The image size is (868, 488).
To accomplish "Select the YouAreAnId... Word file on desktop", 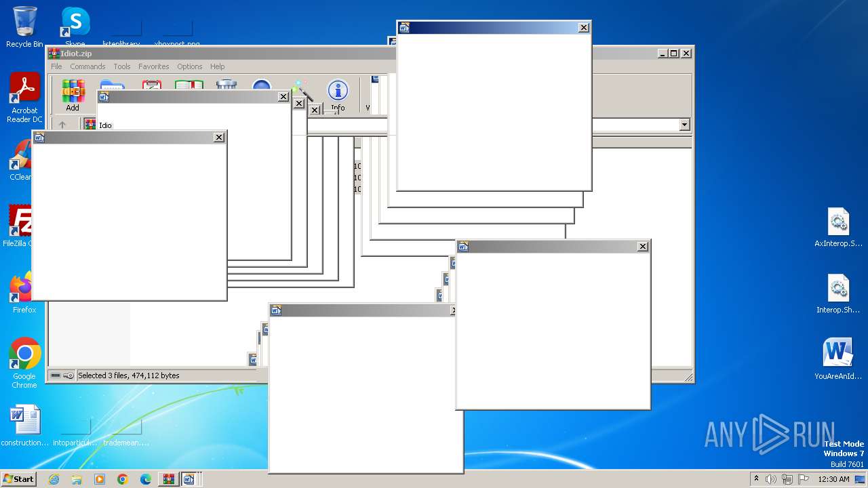I will [x=839, y=360].
